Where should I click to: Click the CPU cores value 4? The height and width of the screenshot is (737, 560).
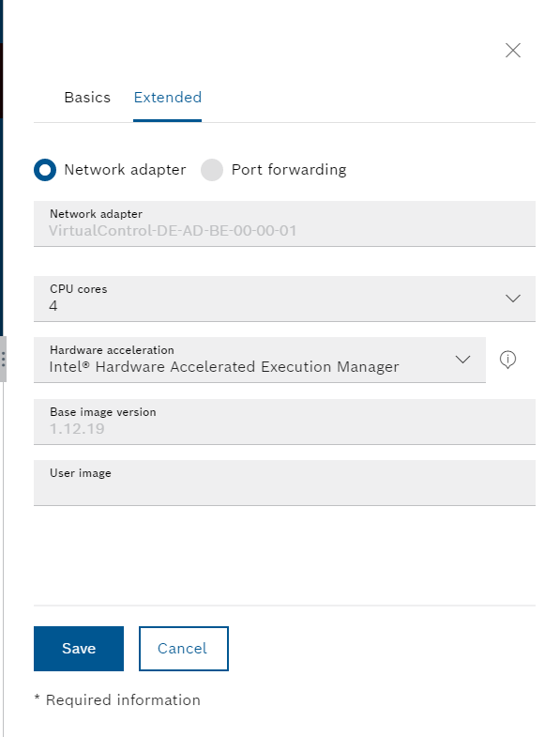[53, 306]
